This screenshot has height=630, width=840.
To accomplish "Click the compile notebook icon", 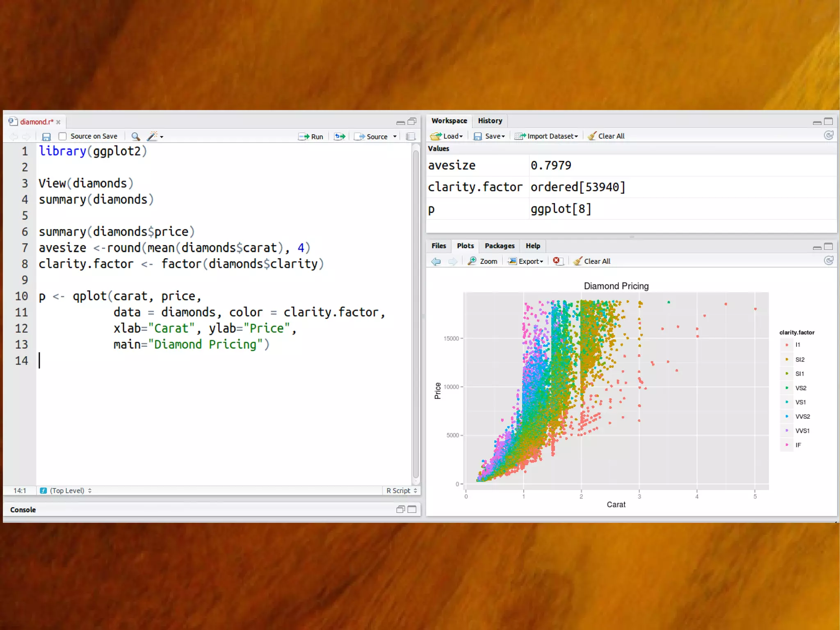I will tap(410, 137).
